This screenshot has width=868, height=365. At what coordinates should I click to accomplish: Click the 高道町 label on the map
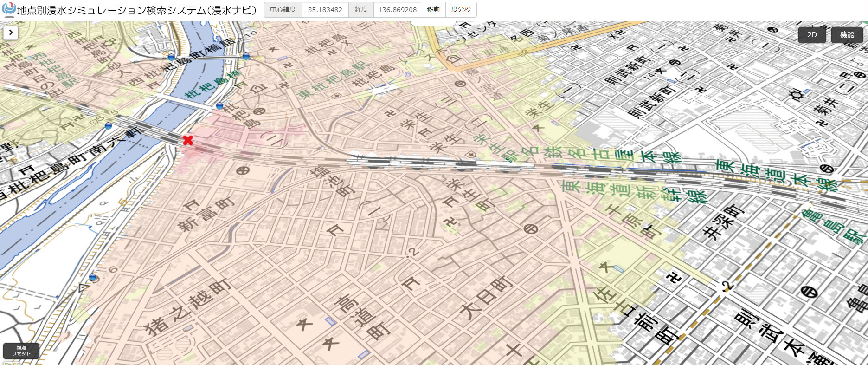click(362, 317)
